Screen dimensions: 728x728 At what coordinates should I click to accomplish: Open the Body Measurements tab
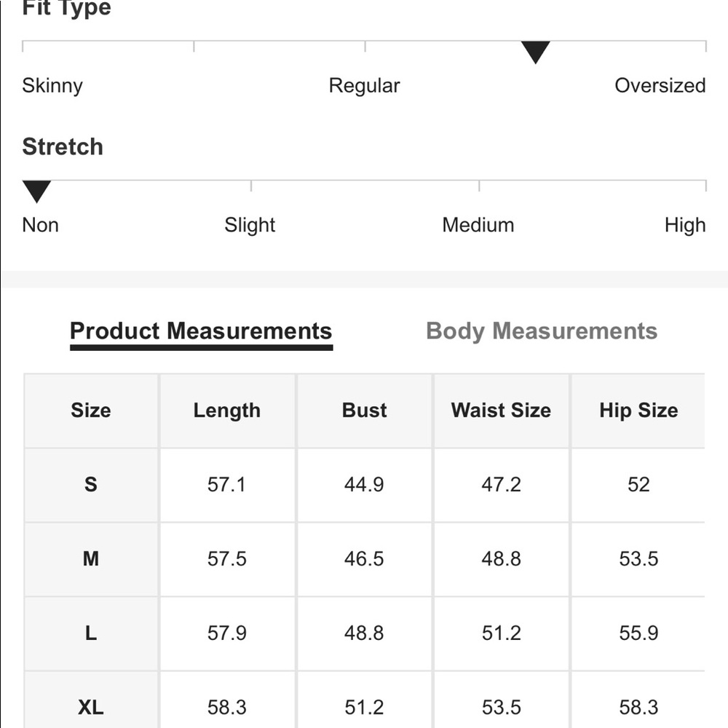542,331
